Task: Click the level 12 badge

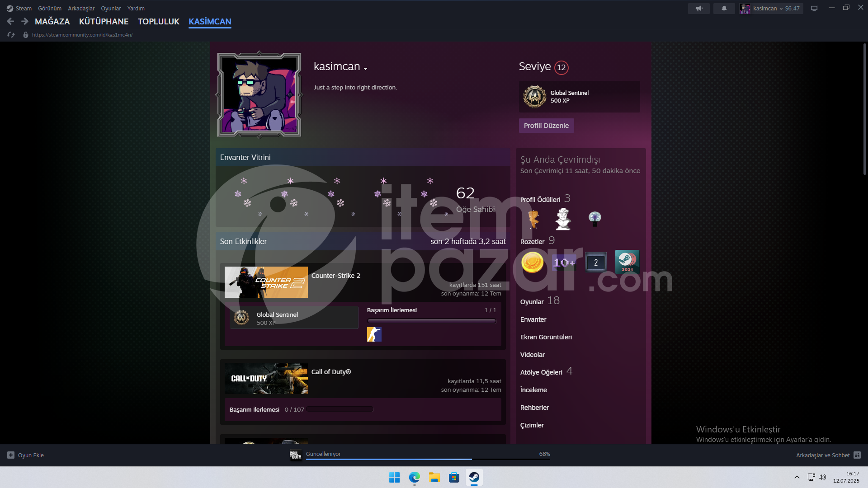Action: pos(561,67)
